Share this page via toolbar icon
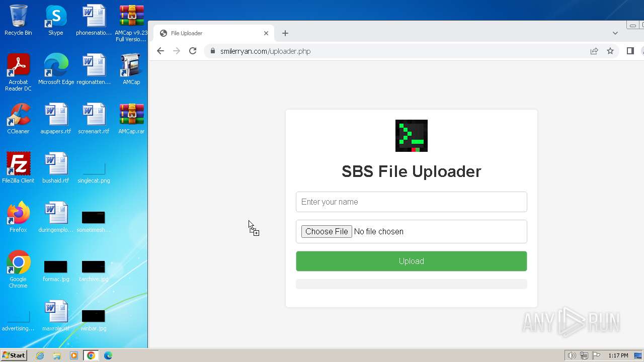Viewport: 644px width, 362px height. [594, 51]
